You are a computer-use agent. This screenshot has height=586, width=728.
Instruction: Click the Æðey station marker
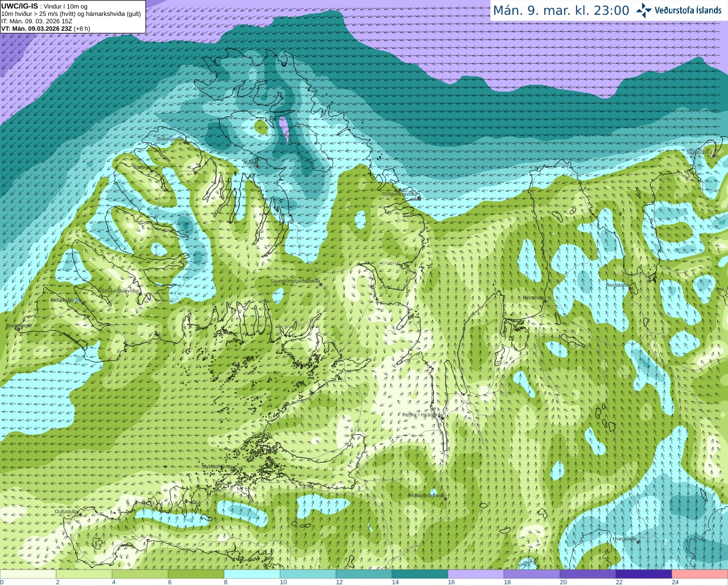257,166
